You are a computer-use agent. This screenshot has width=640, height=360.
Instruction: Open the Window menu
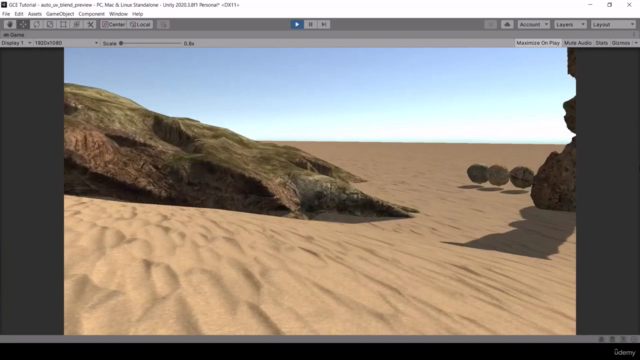(118, 14)
